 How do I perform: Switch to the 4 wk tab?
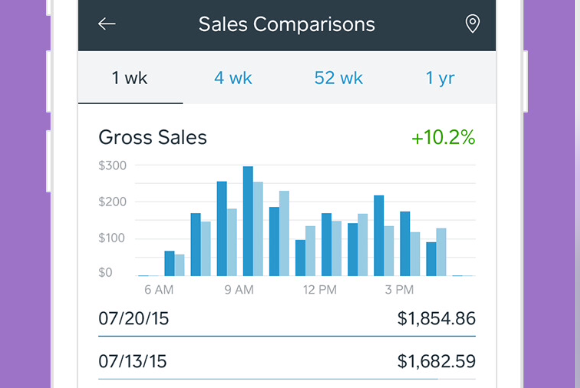tap(233, 78)
